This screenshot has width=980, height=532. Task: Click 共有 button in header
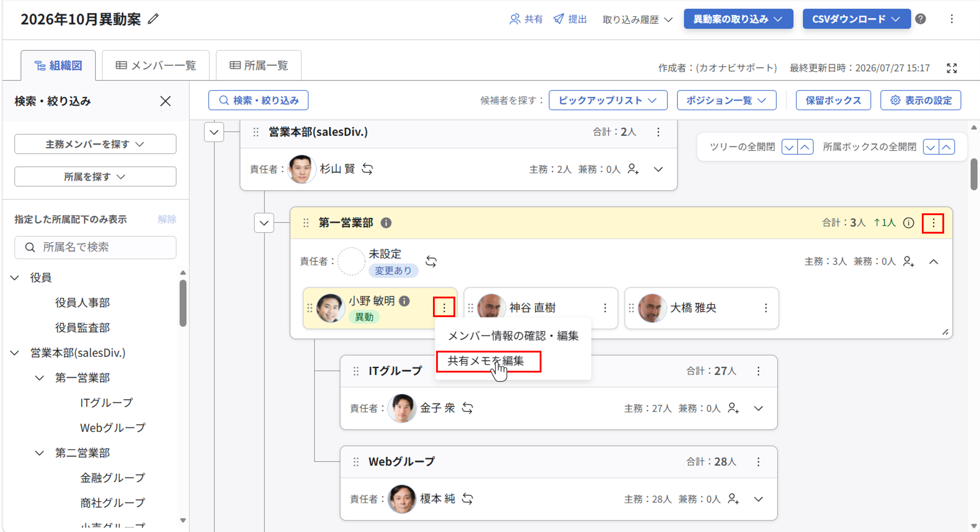(x=526, y=19)
